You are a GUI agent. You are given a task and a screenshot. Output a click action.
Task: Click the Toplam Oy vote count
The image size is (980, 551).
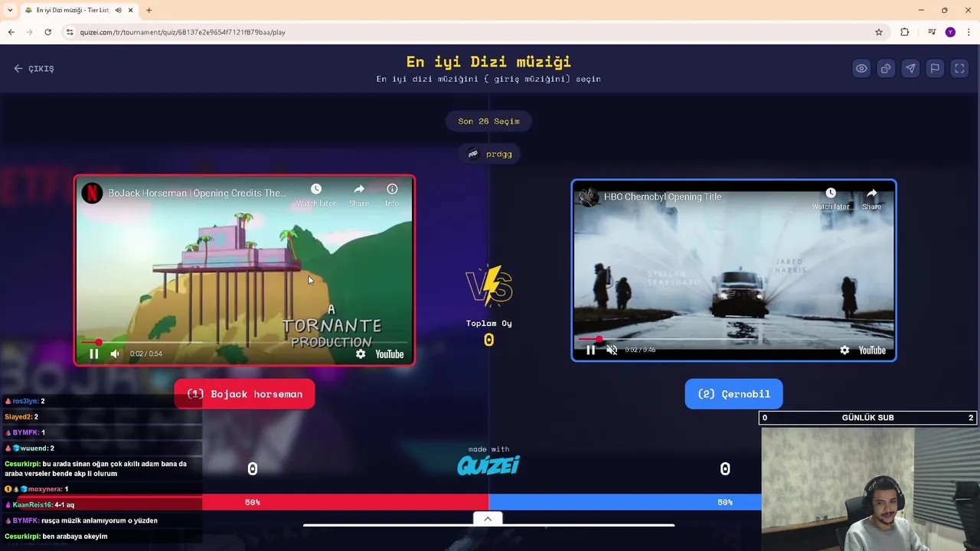point(488,340)
